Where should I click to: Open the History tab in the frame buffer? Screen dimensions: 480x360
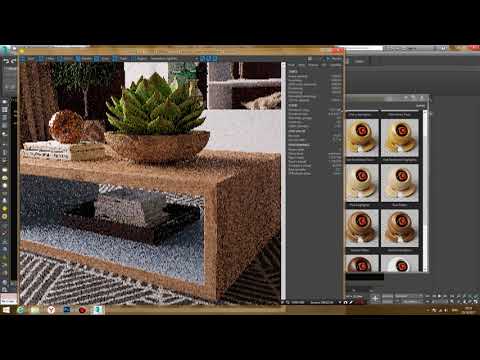coord(313,65)
